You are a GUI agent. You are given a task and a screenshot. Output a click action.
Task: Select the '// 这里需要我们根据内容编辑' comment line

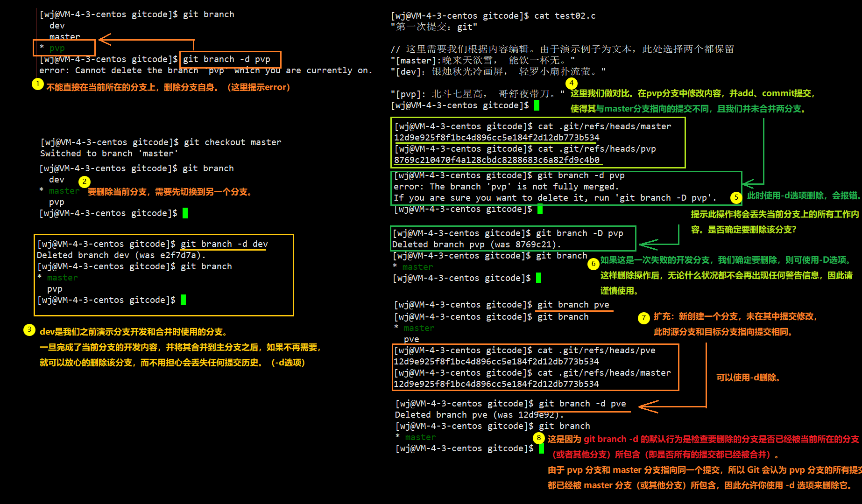pyautogui.click(x=562, y=49)
